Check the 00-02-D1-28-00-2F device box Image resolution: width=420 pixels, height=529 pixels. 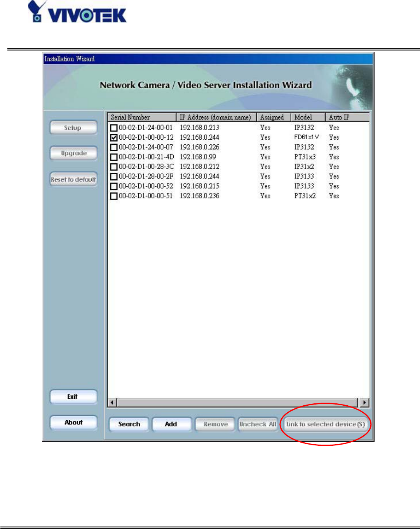tap(114, 177)
